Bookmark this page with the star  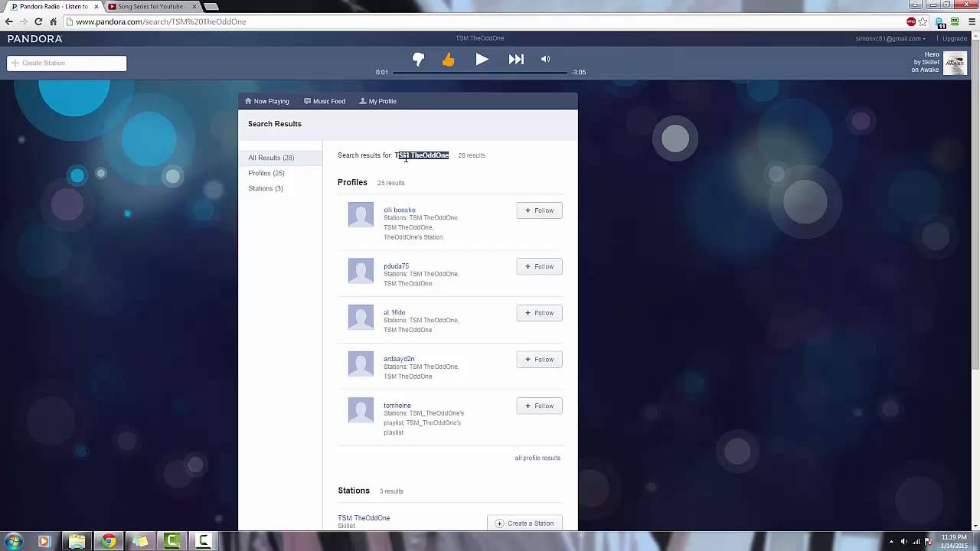pos(923,21)
